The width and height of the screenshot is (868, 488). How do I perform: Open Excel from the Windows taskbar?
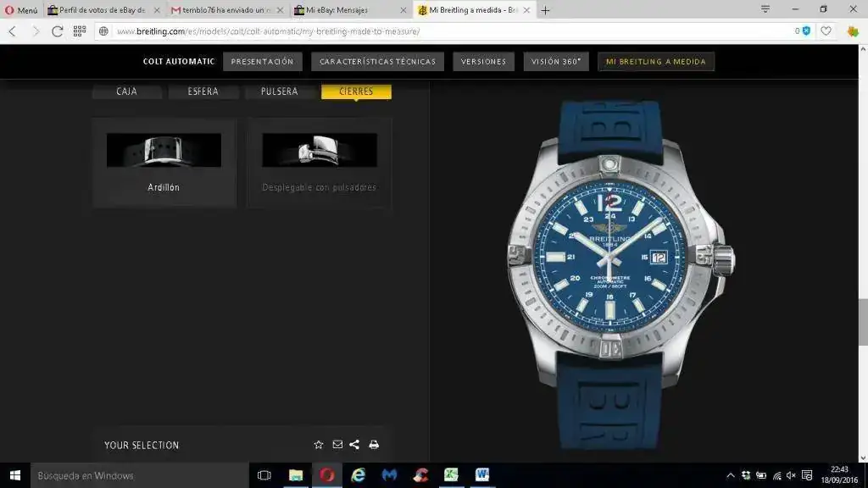pos(452,475)
